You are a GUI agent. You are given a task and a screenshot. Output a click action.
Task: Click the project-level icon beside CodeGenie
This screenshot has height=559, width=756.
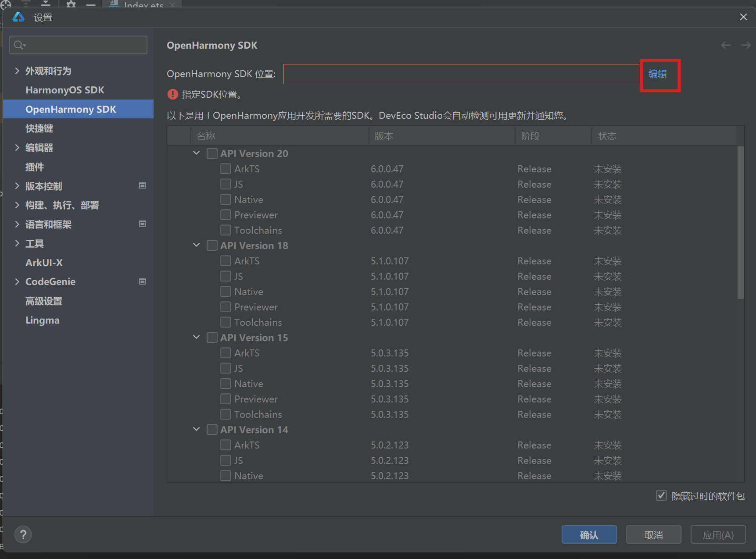click(x=142, y=281)
